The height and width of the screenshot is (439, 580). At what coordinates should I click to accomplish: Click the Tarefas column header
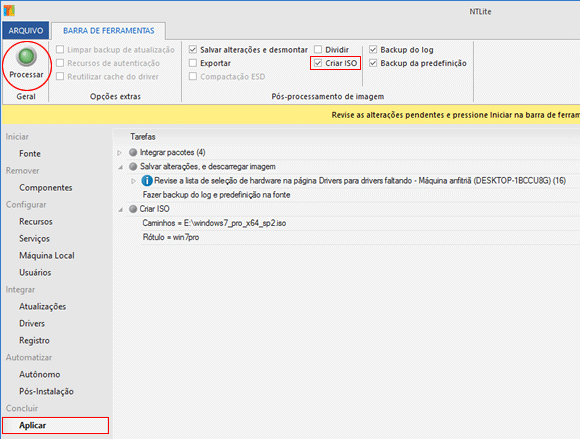[x=143, y=137]
